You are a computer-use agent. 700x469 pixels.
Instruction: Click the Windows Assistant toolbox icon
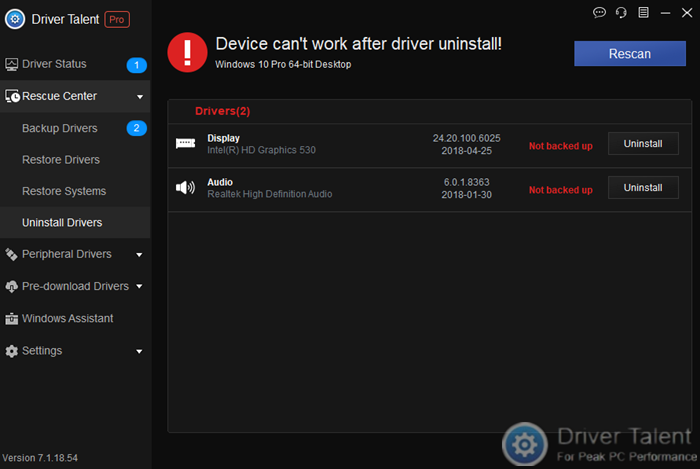11,319
